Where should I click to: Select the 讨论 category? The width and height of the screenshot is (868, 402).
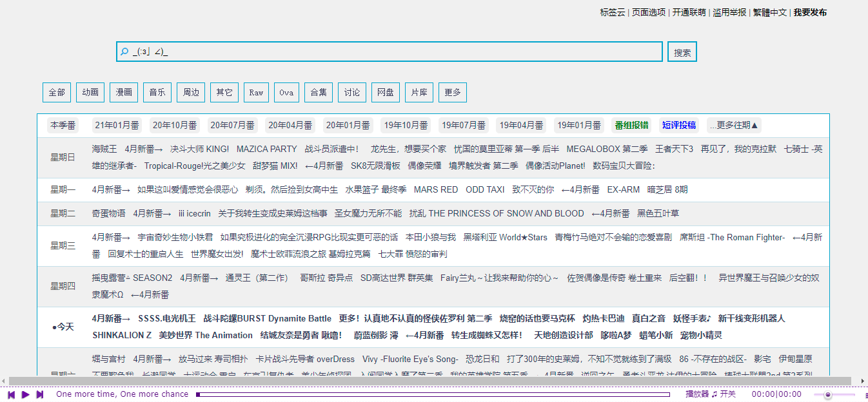pyautogui.click(x=352, y=92)
